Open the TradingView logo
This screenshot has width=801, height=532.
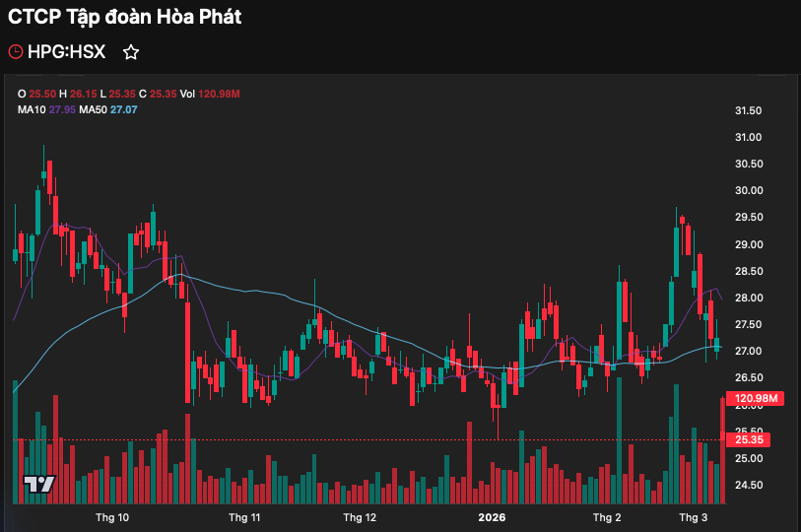coord(38,485)
